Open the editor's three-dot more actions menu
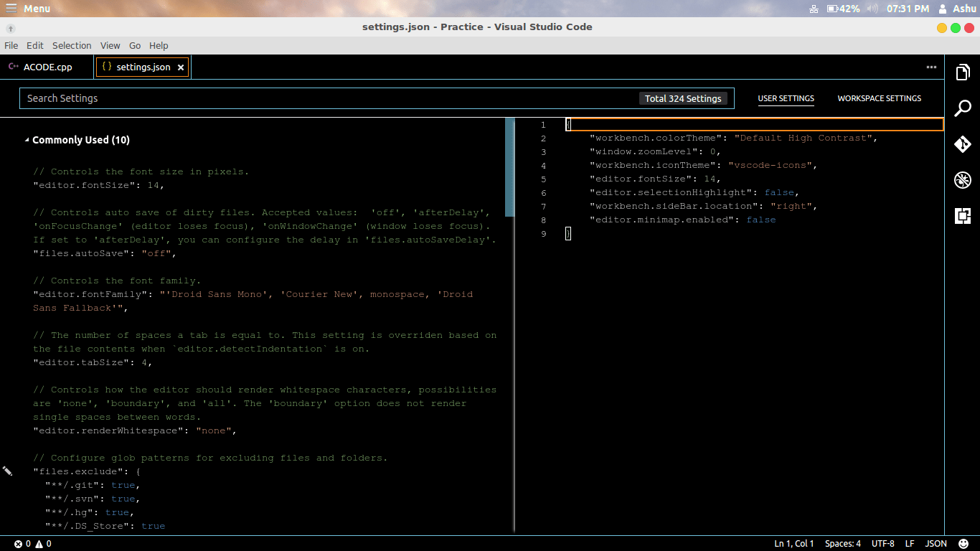 [x=931, y=67]
